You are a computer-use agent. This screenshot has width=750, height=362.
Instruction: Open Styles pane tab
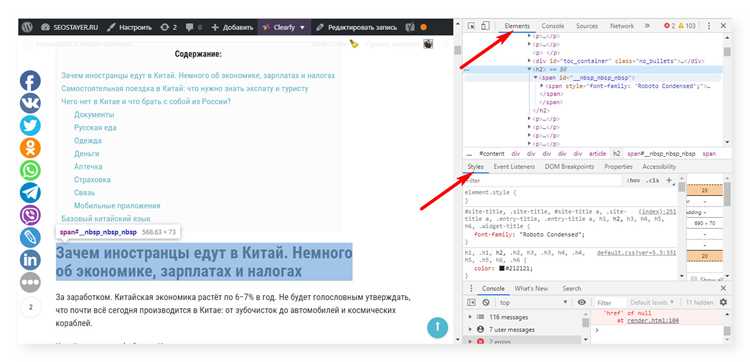coord(475,167)
